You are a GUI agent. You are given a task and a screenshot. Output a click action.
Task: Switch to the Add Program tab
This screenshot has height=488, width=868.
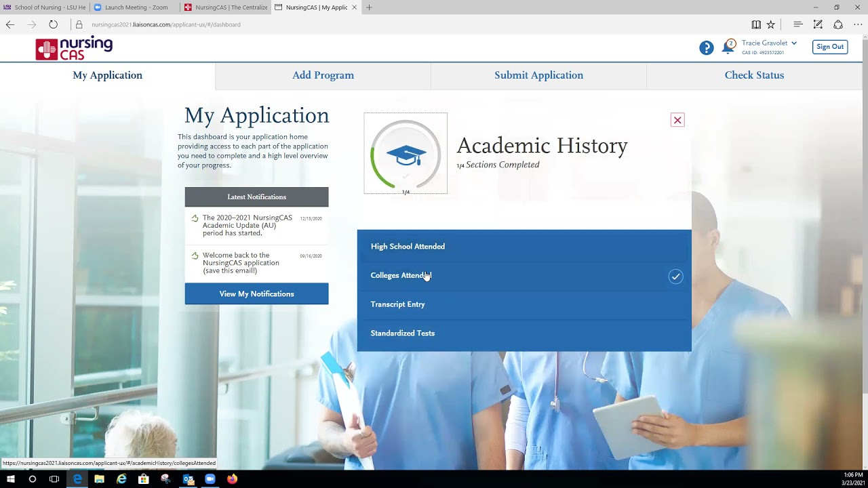coord(323,75)
